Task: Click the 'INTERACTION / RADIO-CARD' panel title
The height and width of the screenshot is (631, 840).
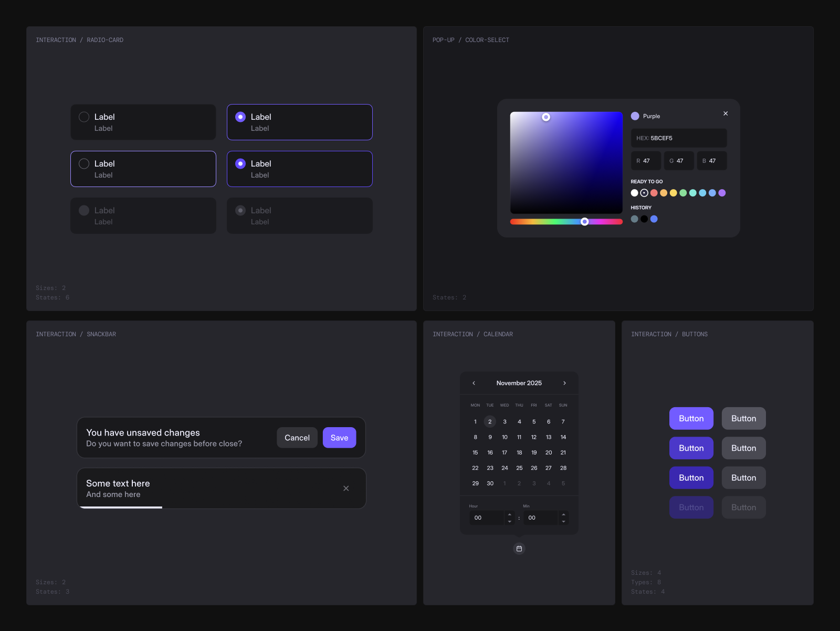Action: tap(80, 40)
